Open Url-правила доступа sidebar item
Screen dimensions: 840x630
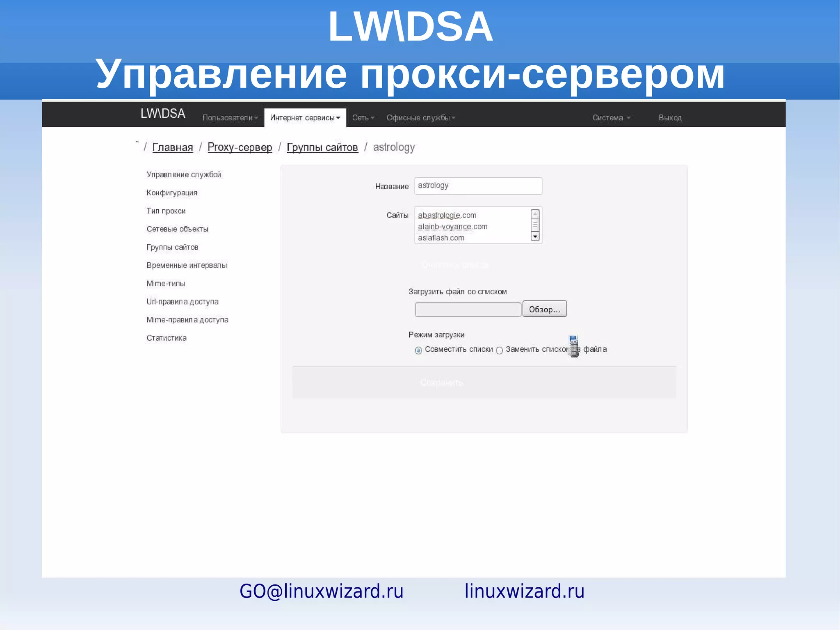[x=183, y=302]
